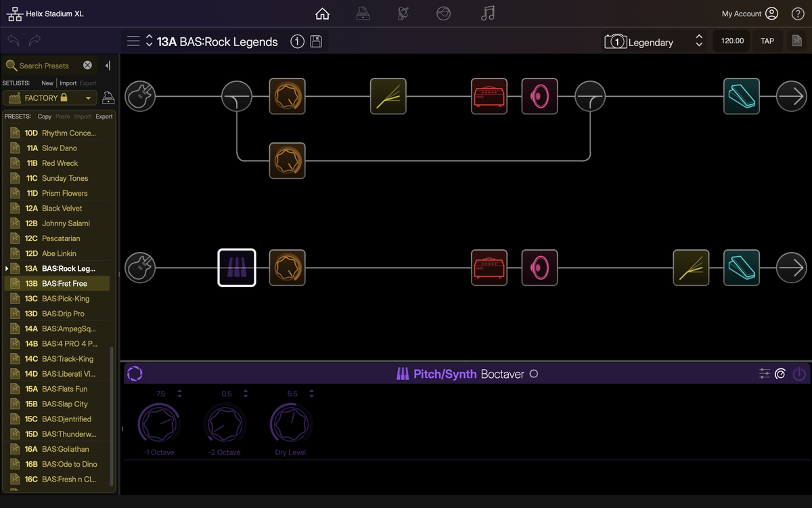The image size is (812, 508).
Task: Open the hamburger menu beside preset name
Action: [133, 41]
